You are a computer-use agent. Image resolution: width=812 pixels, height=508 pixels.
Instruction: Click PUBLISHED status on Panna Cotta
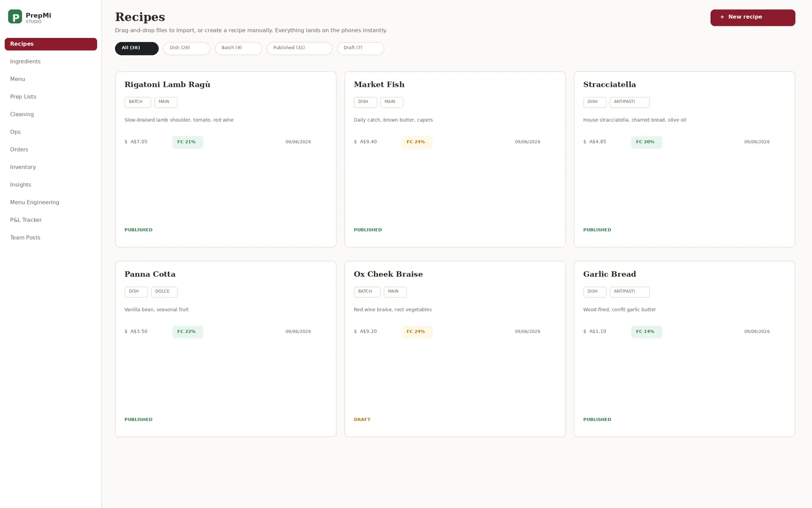point(138,420)
